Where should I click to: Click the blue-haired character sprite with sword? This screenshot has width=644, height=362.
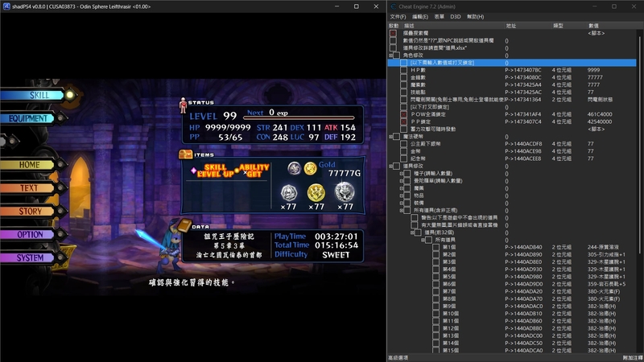pos(168,249)
